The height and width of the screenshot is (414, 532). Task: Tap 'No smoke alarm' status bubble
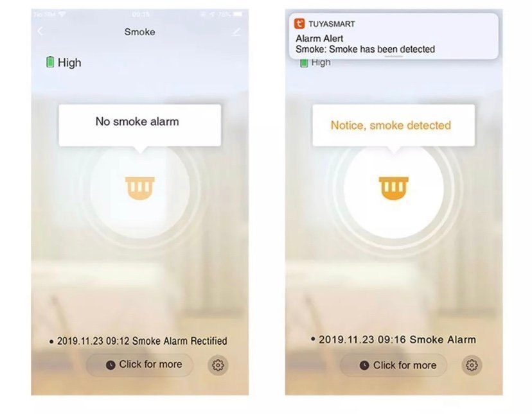pos(140,125)
